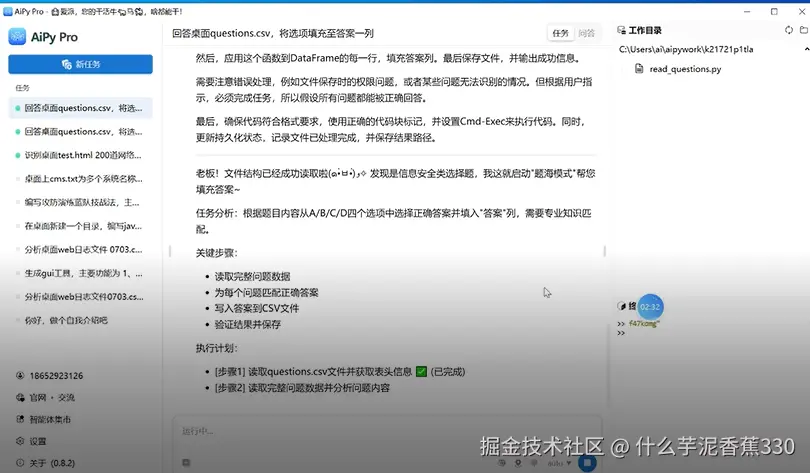Open task 生成gui工具，主要功能为
Screen dimensions: 810x473
tap(81, 273)
